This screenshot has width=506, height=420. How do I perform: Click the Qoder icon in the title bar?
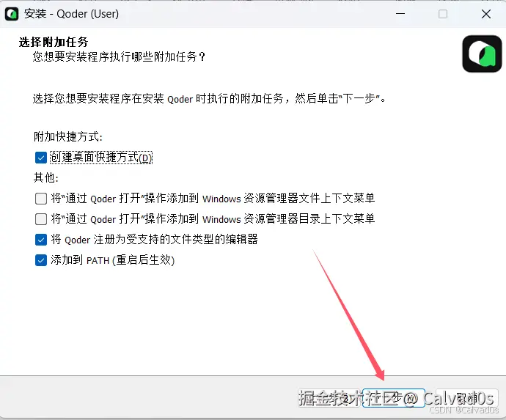pos(12,14)
